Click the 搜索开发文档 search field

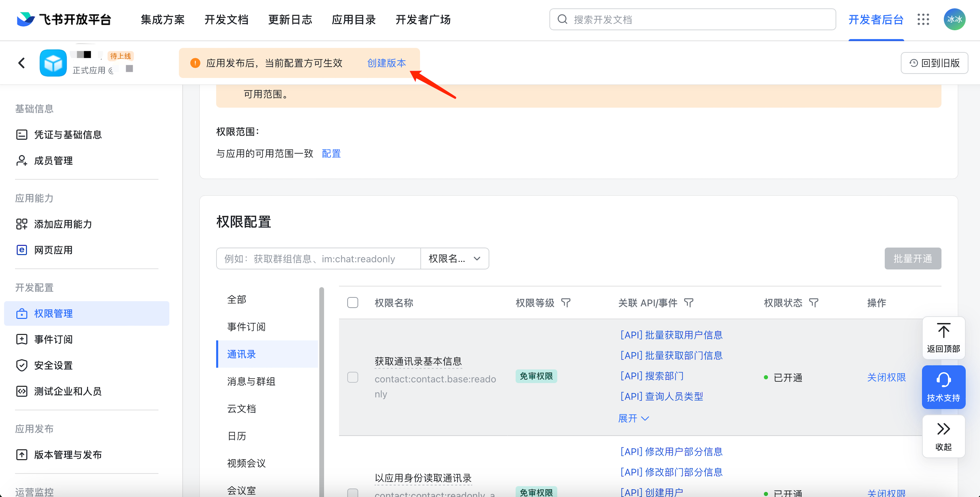tap(693, 19)
